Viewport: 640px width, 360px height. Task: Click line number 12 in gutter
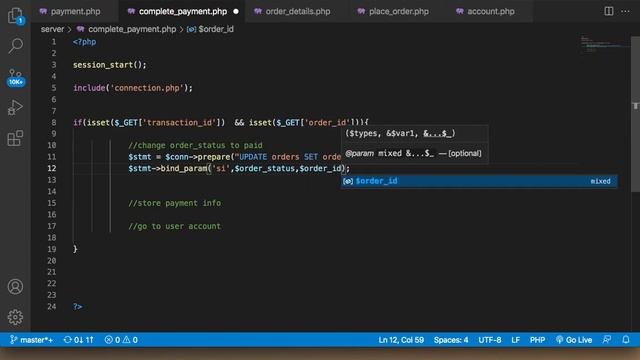51,168
